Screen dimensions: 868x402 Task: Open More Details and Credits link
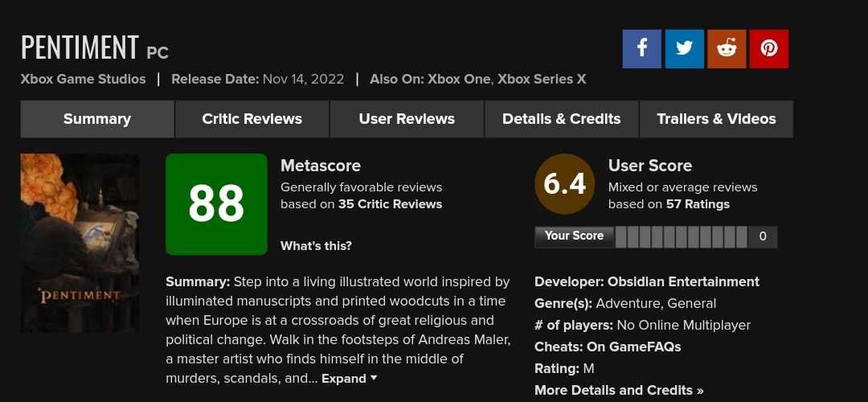point(619,391)
